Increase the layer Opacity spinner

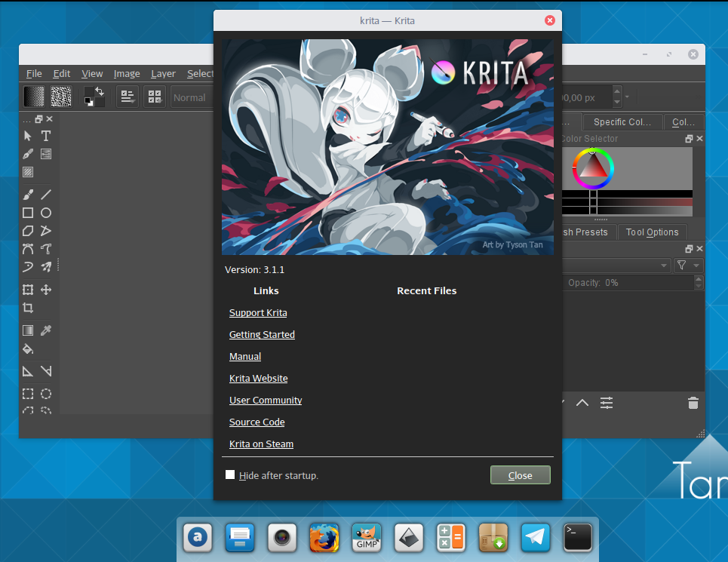(699, 279)
